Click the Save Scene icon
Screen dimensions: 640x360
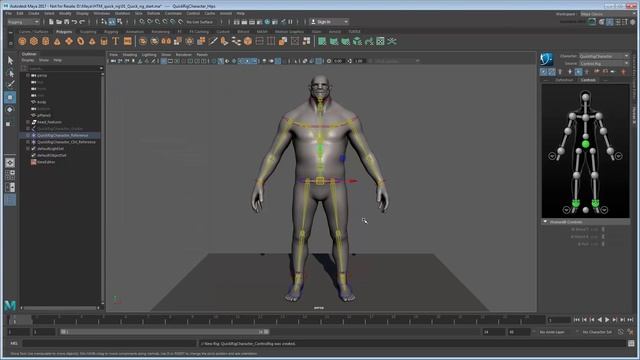click(x=66, y=22)
